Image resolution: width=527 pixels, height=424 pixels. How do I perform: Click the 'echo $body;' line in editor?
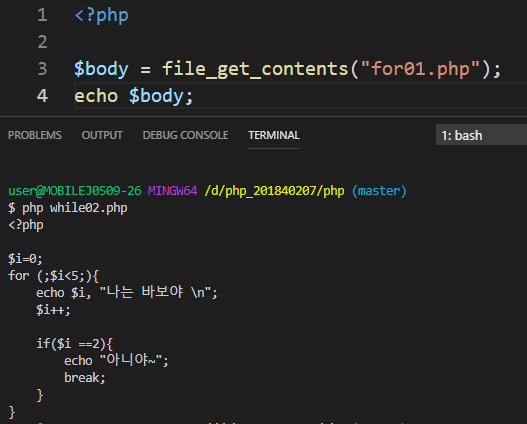(x=134, y=96)
